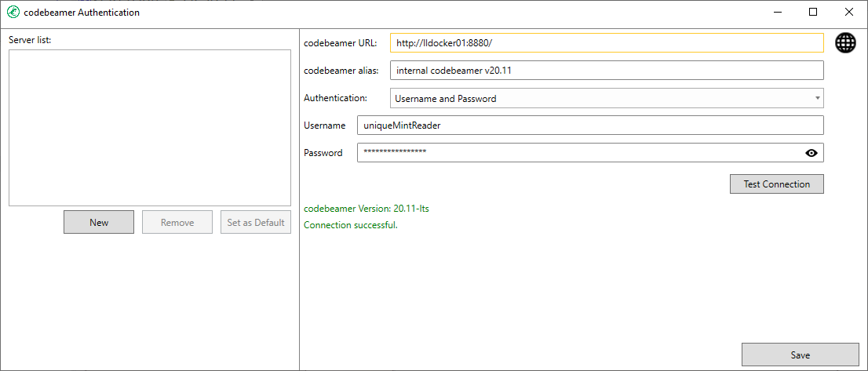The width and height of the screenshot is (868, 371).
Task: Open the Authentication dropdown arrow
Action: coord(817,98)
